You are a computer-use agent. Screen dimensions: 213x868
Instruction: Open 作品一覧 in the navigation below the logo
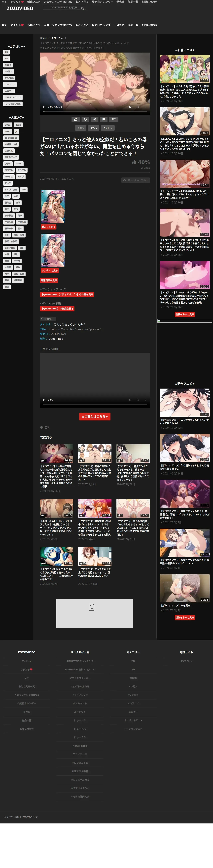click(x=133, y=25)
